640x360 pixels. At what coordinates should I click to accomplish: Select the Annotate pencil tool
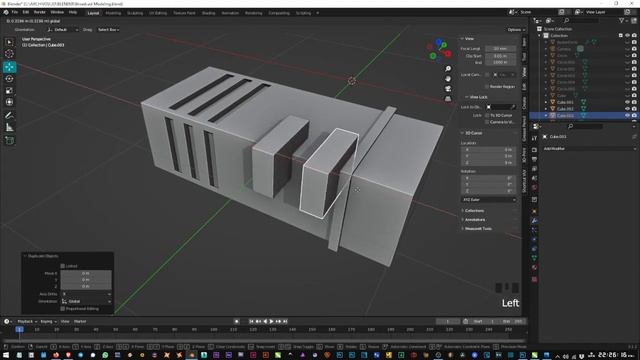[9, 116]
